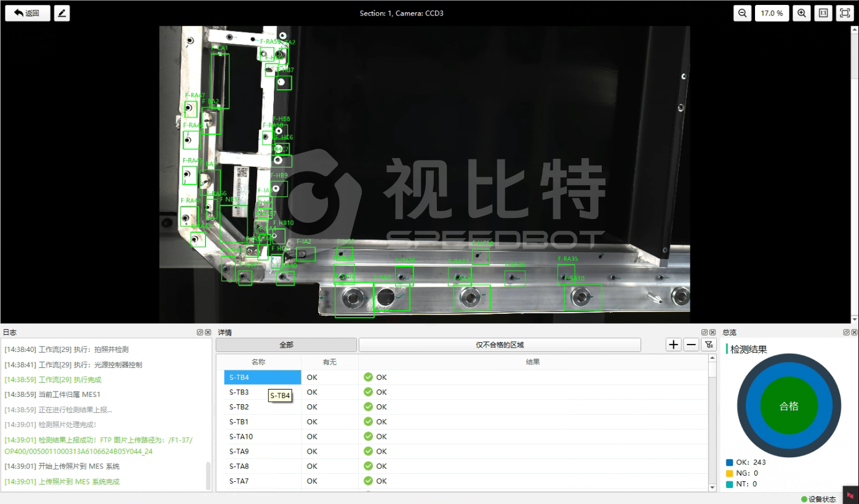Click the 17.0 % zoom value field

[772, 13]
